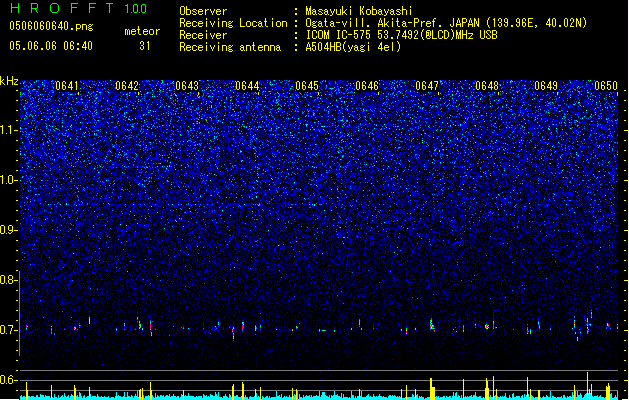Viewport: 629px width, 400px height.
Task: Click the Receiving antenna label
Action: tap(230, 47)
